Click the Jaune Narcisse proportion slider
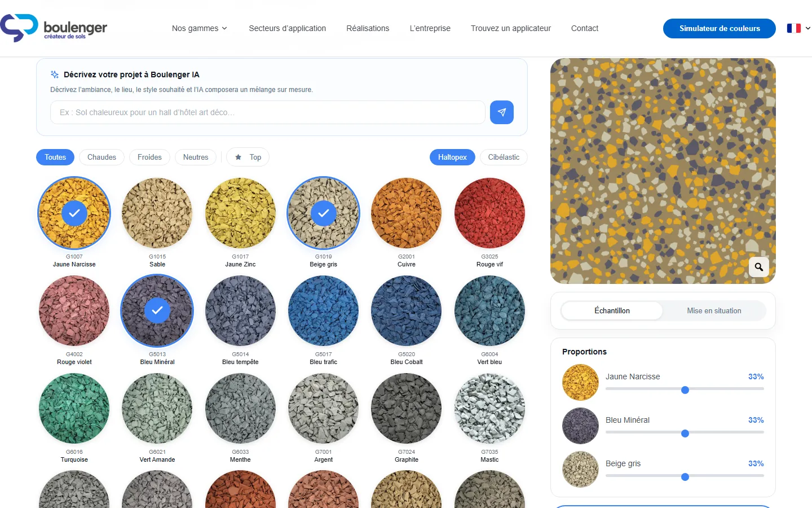 [685, 390]
